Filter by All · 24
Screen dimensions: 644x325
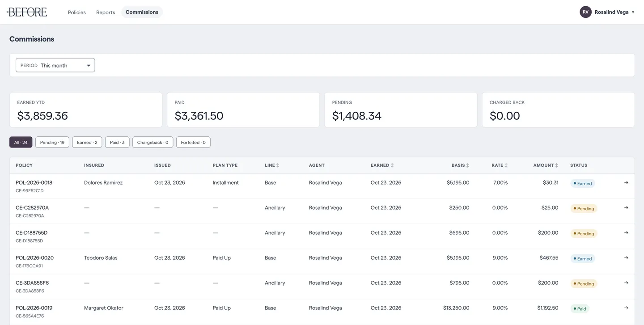tap(21, 142)
